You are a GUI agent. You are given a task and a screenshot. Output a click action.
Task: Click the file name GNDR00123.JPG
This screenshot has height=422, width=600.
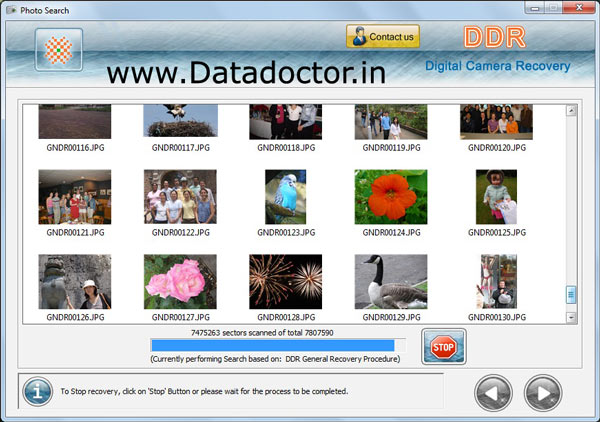[286, 233]
